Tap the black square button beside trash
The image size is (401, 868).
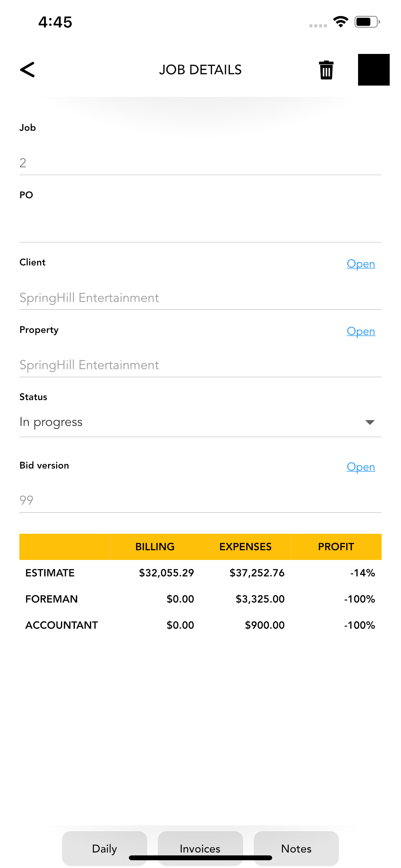click(x=373, y=70)
